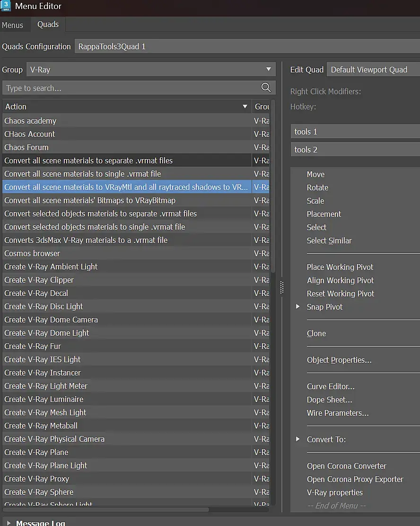
Task: Select the Create V-Ray Ambient Light row
Action: 136,267
